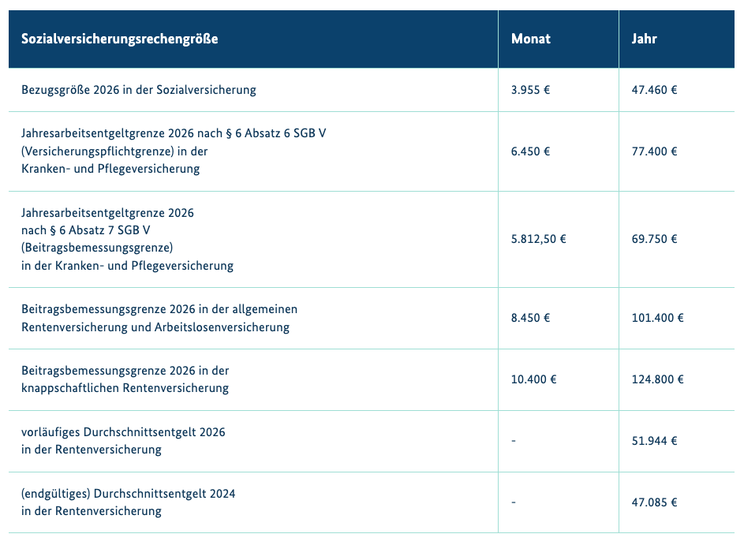Select the allgemeine Rentenversicherung row label
Viewport: 744px width, 560px height.
[x=159, y=318]
